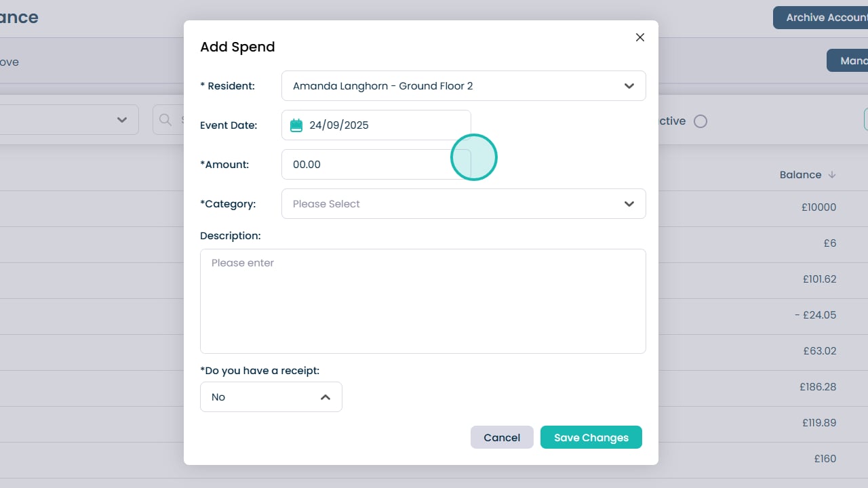Viewport: 868px width, 488px height.
Task: Expand the Resident dropdown chevron
Action: (629, 86)
